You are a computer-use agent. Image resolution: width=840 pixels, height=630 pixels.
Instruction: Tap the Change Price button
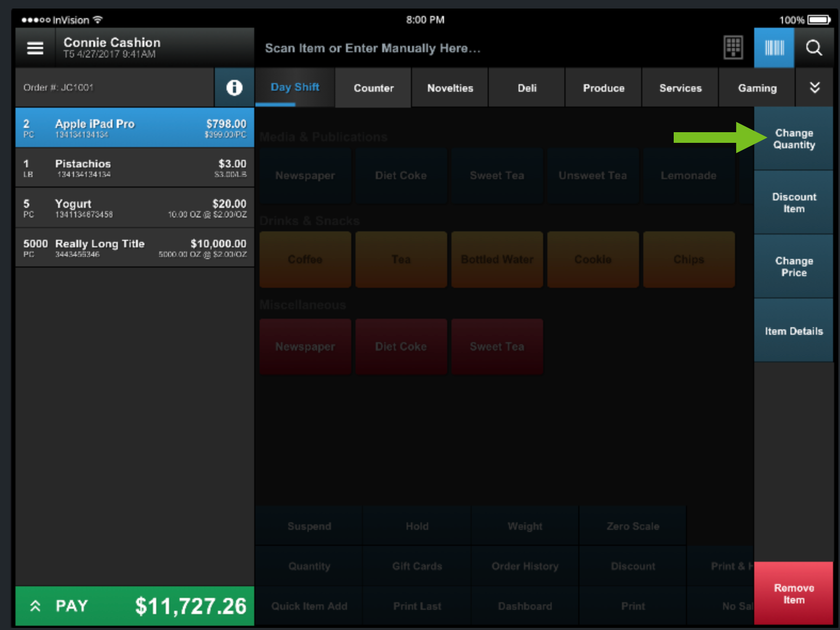pos(794,266)
